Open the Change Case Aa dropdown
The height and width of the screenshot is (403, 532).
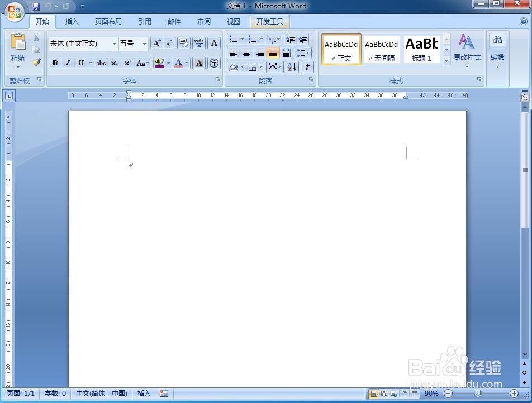click(x=143, y=63)
